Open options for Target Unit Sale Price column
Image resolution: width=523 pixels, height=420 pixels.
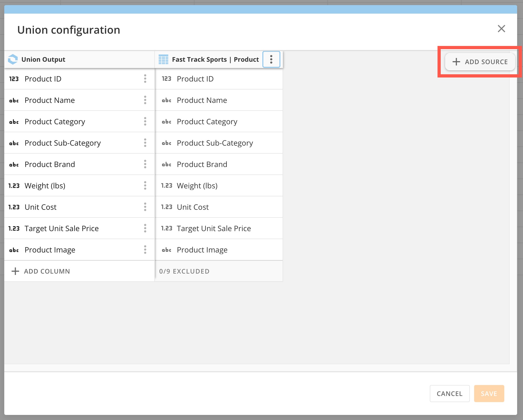click(x=145, y=228)
